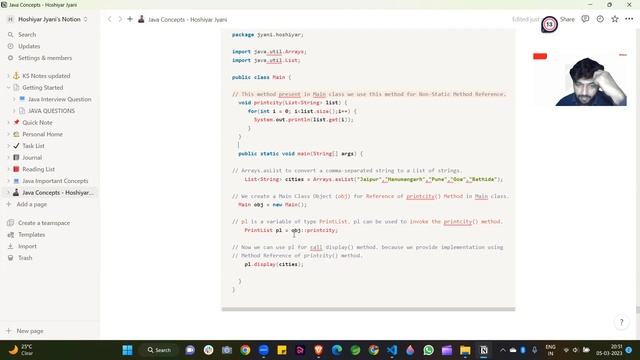Open Visual Studio Code from taskbar
Screen dimensions: 640x360
(x=392, y=350)
